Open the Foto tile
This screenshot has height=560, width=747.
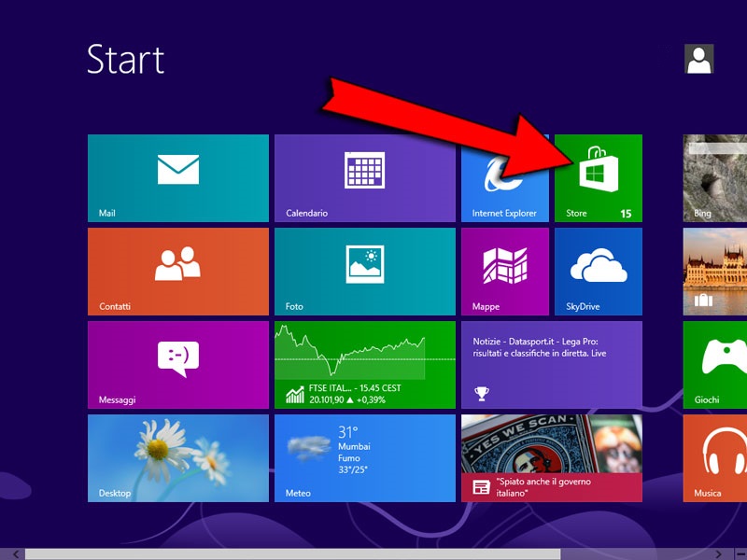pyautogui.click(x=365, y=272)
